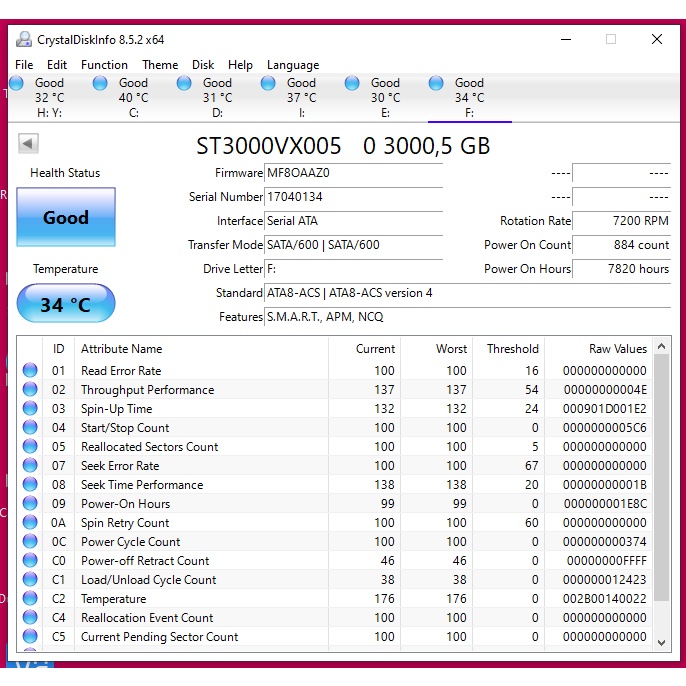686x686 pixels.
Task: Click raw value 002B00140022
Action: [605, 599]
